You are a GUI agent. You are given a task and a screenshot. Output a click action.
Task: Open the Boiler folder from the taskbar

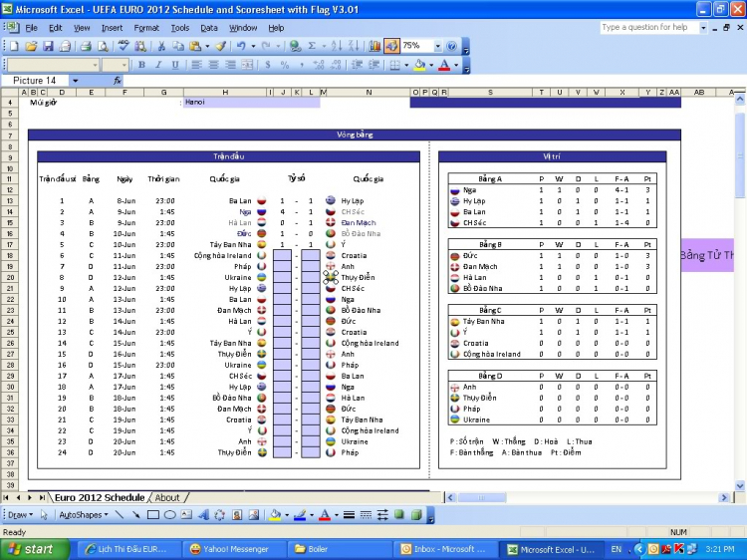(340, 549)
